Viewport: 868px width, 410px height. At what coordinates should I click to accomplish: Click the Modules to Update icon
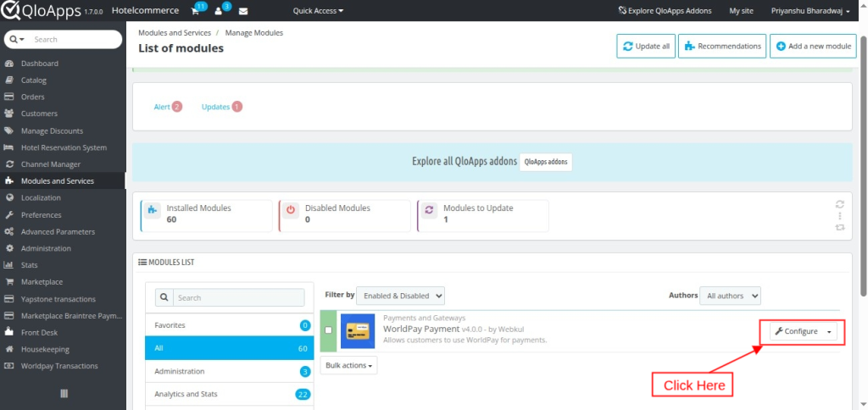429,210
